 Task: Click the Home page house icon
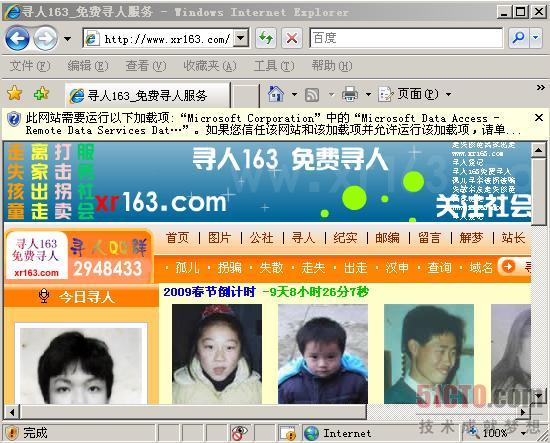276,94
